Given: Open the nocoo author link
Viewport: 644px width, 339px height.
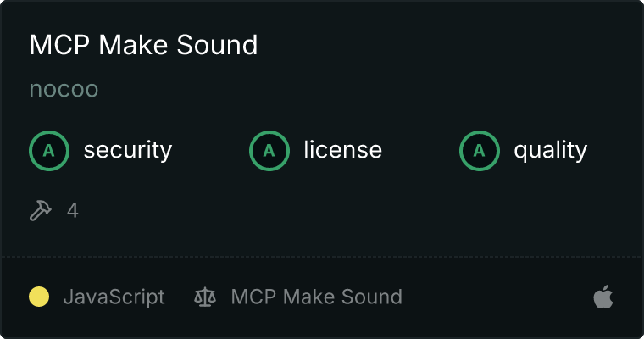Looking at the screenshot, I should click(64, 89).
